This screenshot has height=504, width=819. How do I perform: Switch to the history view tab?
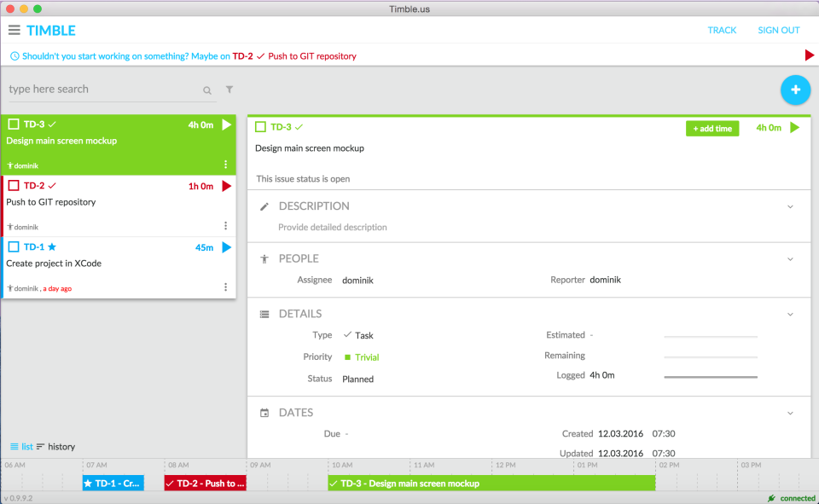point(56,447)
